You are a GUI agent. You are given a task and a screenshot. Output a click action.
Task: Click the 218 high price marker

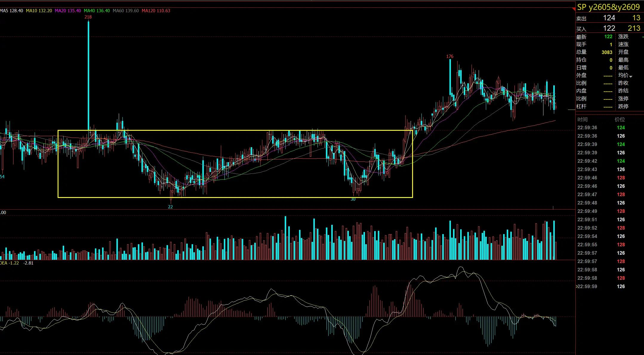[x=88, y=17]
